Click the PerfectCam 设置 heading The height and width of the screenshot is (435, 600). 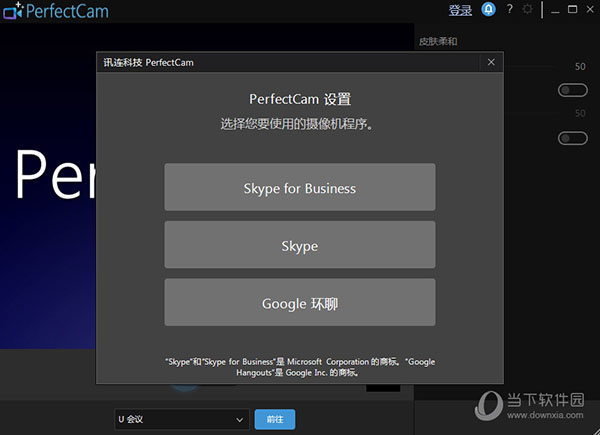(300, 99)
